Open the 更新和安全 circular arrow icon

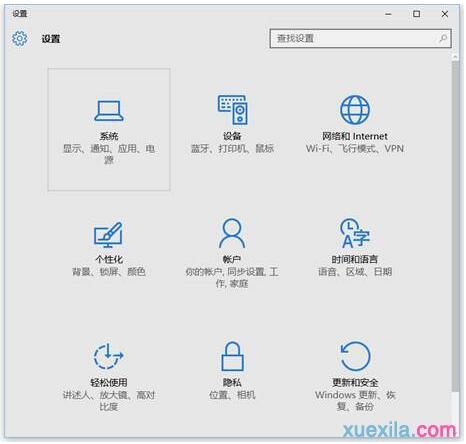(x=355, y=356)
